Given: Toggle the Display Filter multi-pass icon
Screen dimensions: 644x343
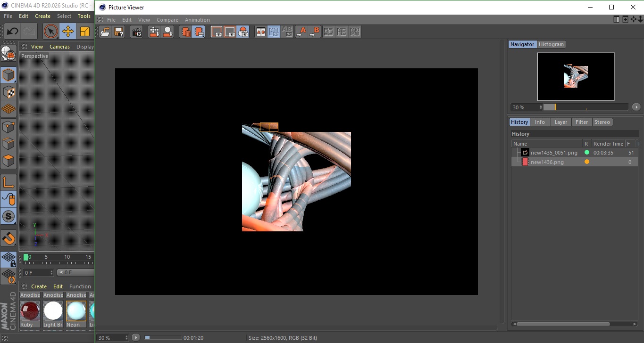Looking at the screenshot, I should tap(243, 32).
